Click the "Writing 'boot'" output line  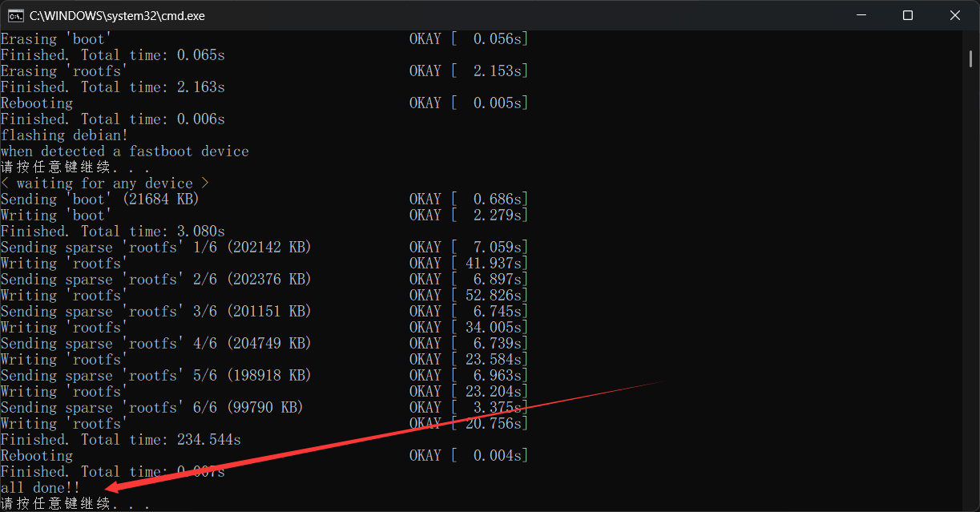[x=56, y=216]
